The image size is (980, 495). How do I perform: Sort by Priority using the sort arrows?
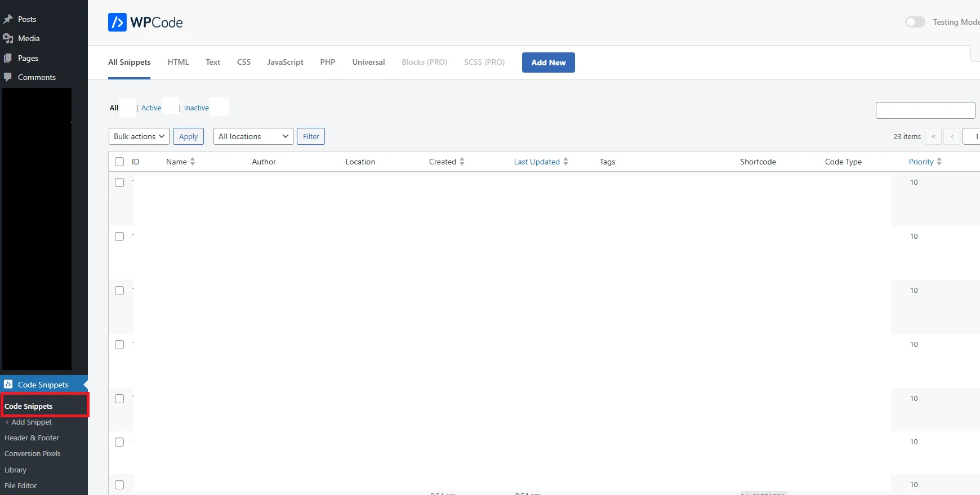939,162
